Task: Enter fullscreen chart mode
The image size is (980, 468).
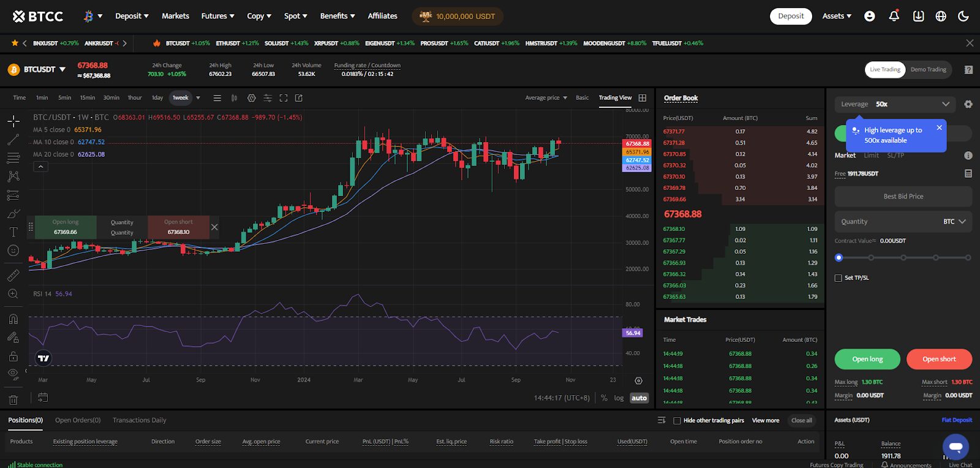Action: pos(284,98)
